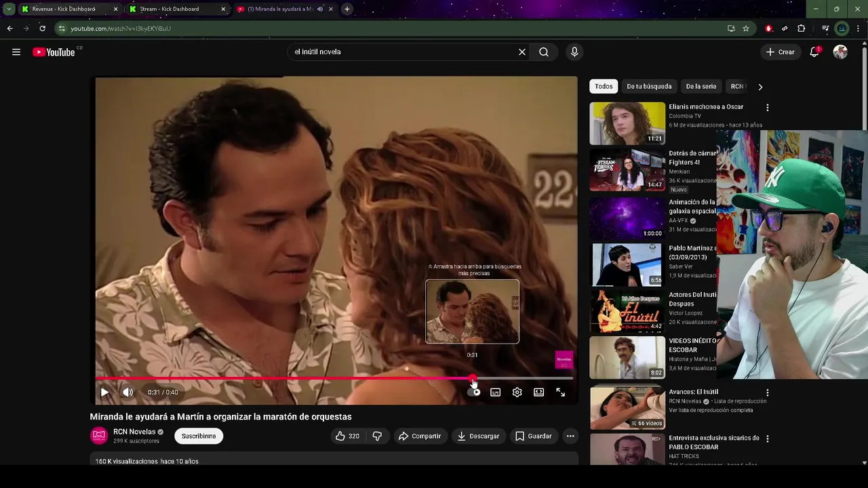Viewport: 868px width, 488px height.
Task: Show more filter chips with right arrow
Action: point(760,87)
